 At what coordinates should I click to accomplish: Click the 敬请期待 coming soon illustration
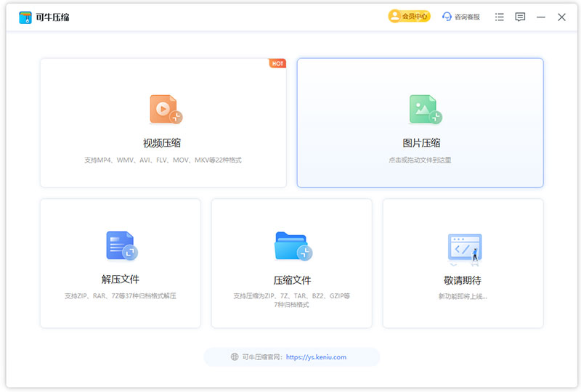click(x=465, y=249)
